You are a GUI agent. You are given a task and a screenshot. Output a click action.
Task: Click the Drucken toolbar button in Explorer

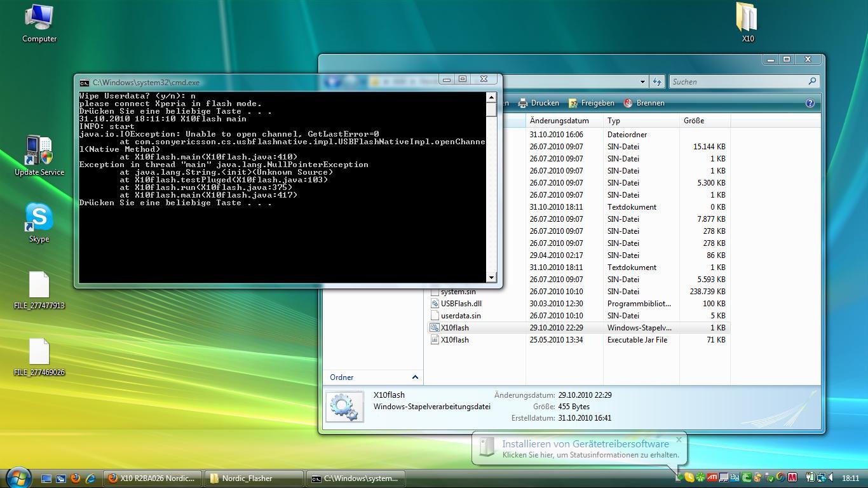(x=539, y=103)
